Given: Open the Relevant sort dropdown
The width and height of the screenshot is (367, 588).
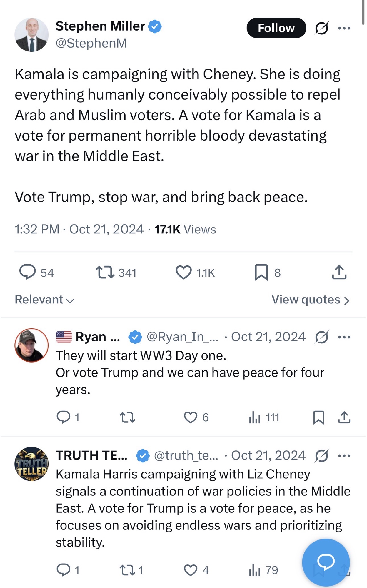Looking at the screenshot, I should coord(44,300).
